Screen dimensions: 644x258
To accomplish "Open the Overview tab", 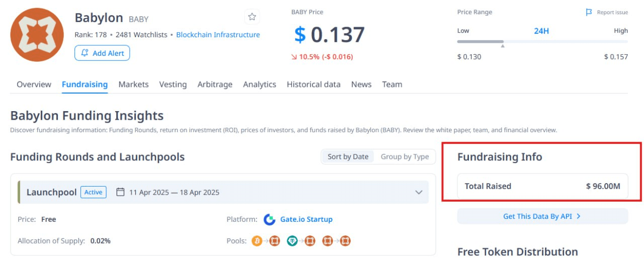I will [34, 84].
